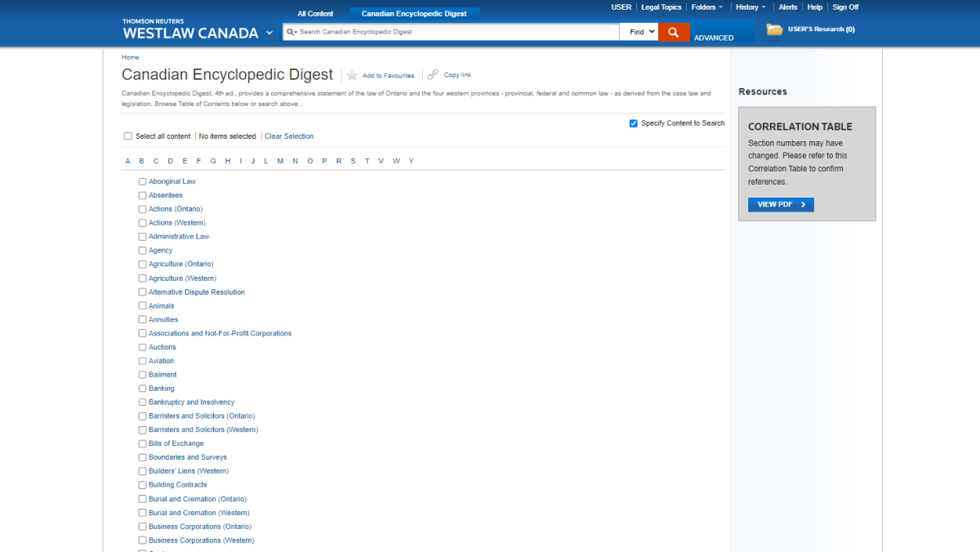Switch to the All Content tab
Image resolution: width=980 pixels, height=552 pixels.
315,13
